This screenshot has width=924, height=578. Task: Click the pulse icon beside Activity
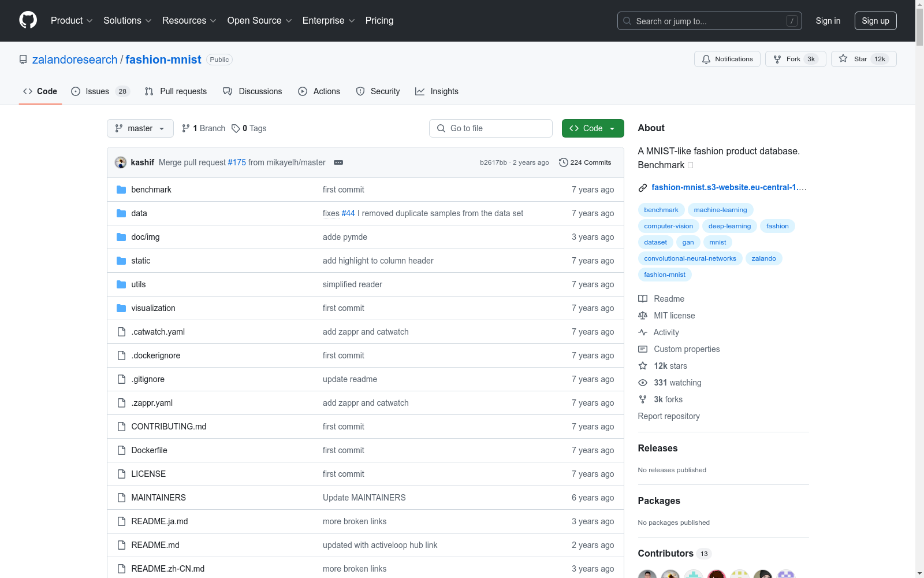coord(643,332)
